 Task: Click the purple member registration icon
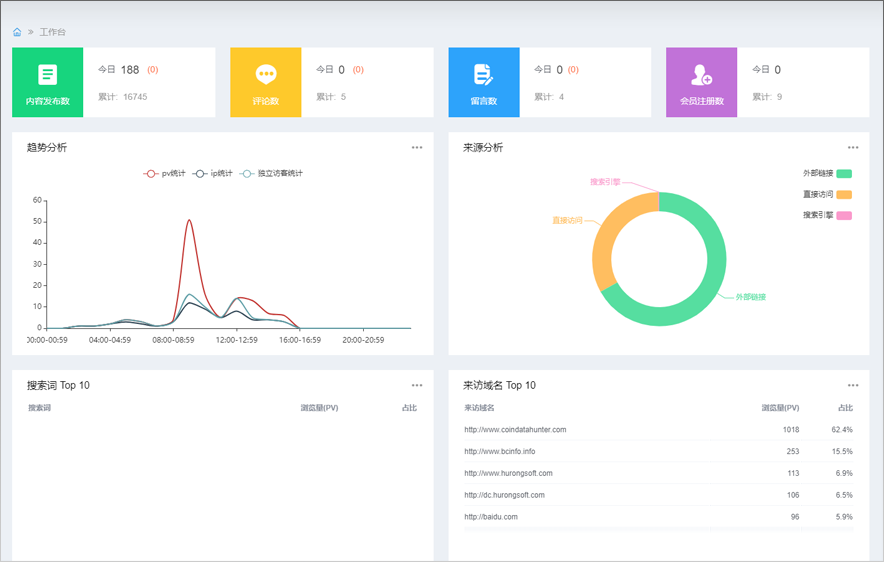tap(701, 75)
